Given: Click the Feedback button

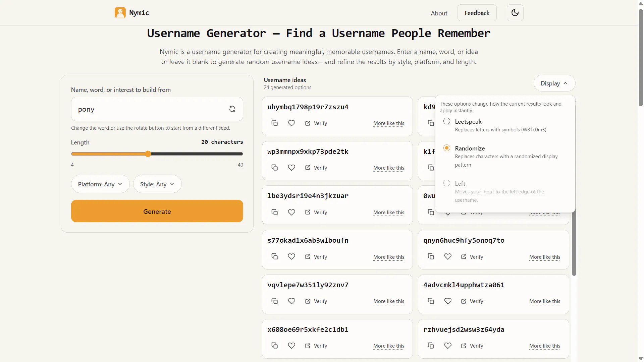Looking at the screenshot, I should 477,13.
